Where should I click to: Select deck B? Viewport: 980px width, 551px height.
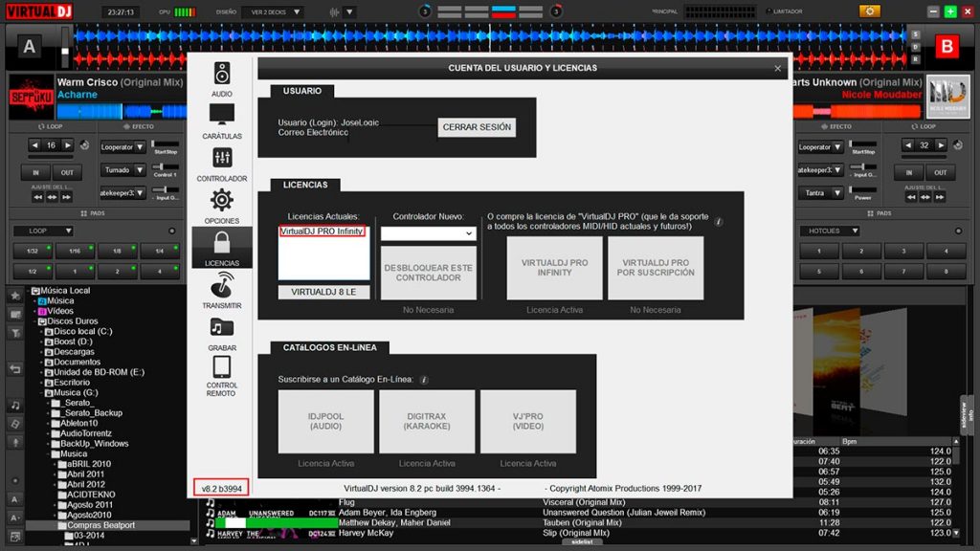click(x=947, y=47)
